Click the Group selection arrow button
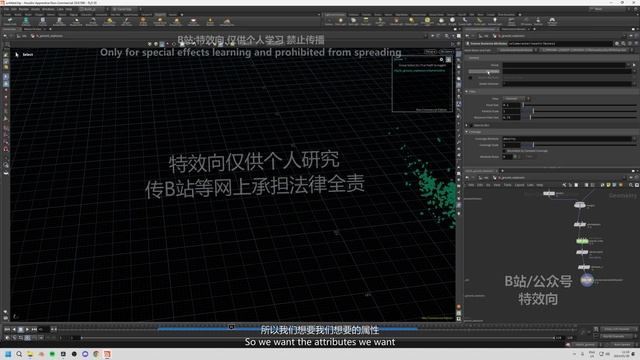Viewport: 640px width, 360px height. 634,65
